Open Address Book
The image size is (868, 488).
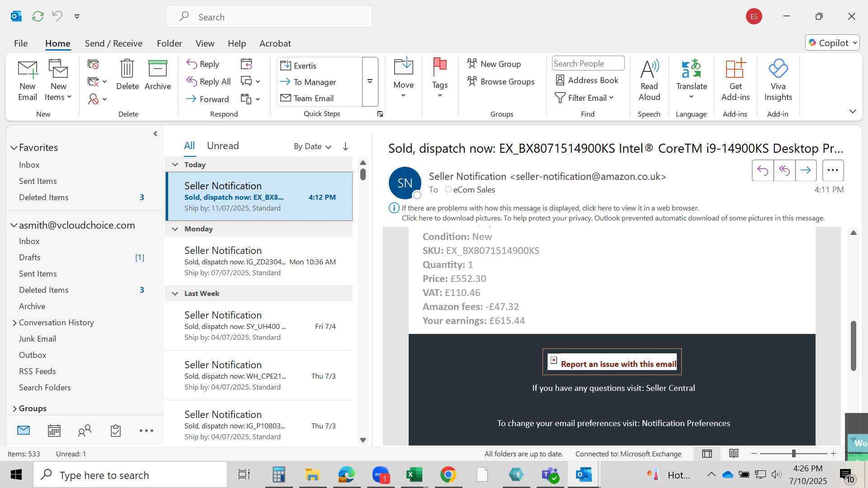click(x=587, y=80)
